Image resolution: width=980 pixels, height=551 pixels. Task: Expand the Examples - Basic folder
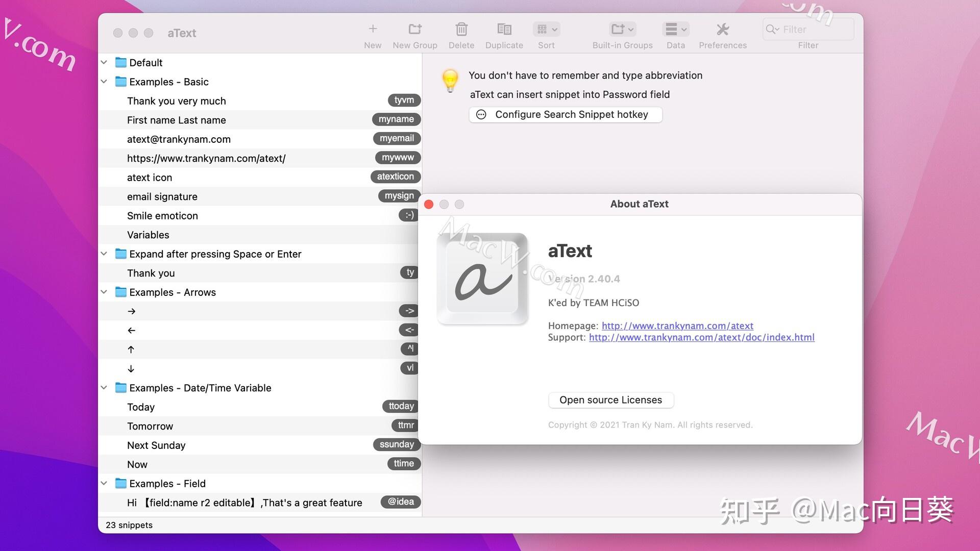coord(104,82)
